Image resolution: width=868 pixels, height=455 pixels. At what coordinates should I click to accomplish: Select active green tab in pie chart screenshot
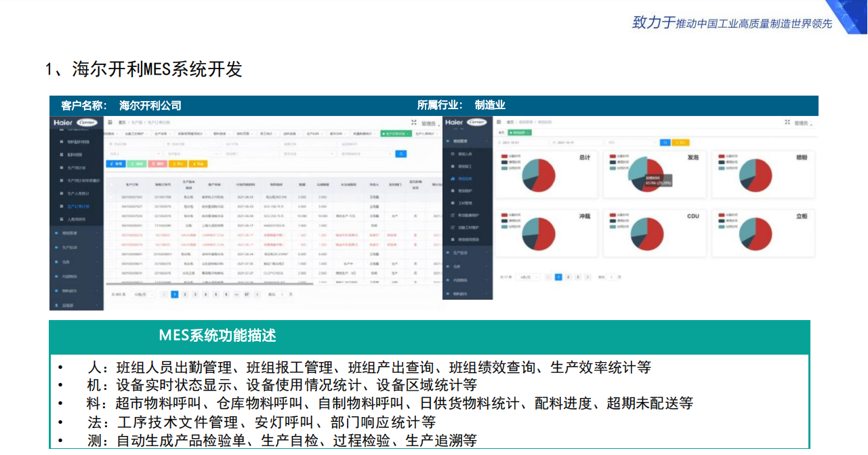point(520,133)
